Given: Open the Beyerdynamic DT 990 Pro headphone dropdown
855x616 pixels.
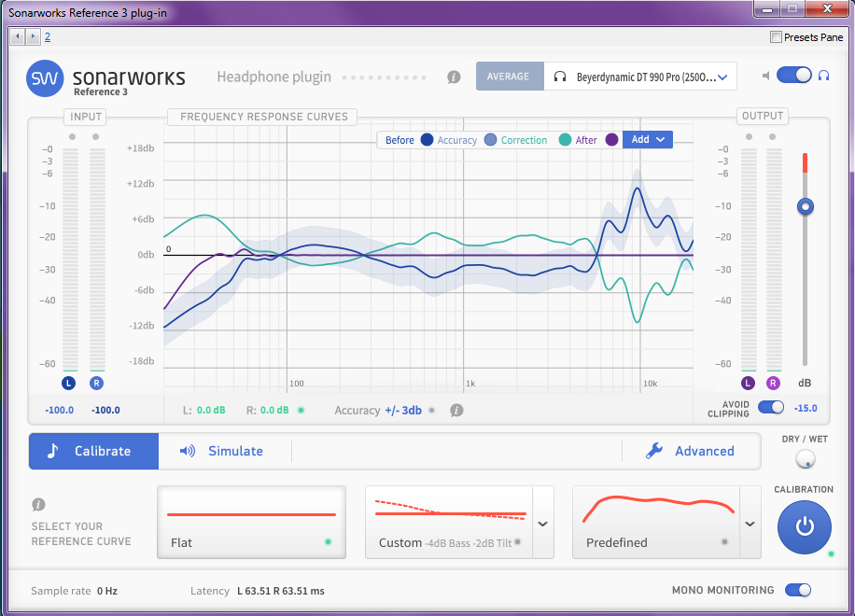Looking at the screenshot, I should (x=640, y=77).
